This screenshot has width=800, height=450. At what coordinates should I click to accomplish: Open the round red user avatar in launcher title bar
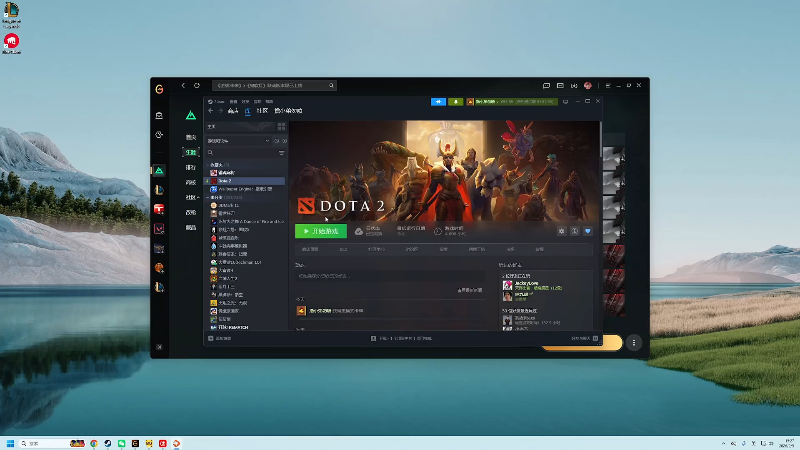coord(588,85)
